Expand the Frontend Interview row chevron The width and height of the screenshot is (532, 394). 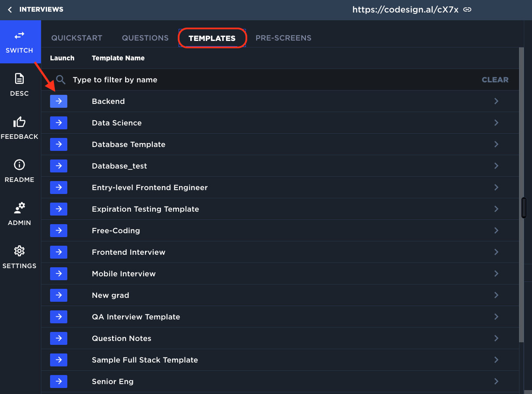[496, 252]
